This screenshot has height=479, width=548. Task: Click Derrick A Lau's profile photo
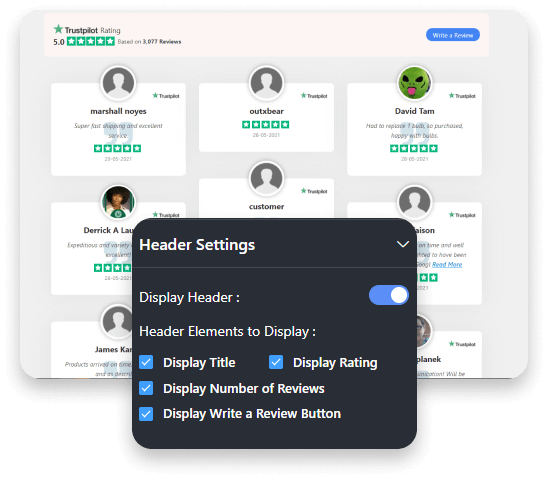coord(118,202)
